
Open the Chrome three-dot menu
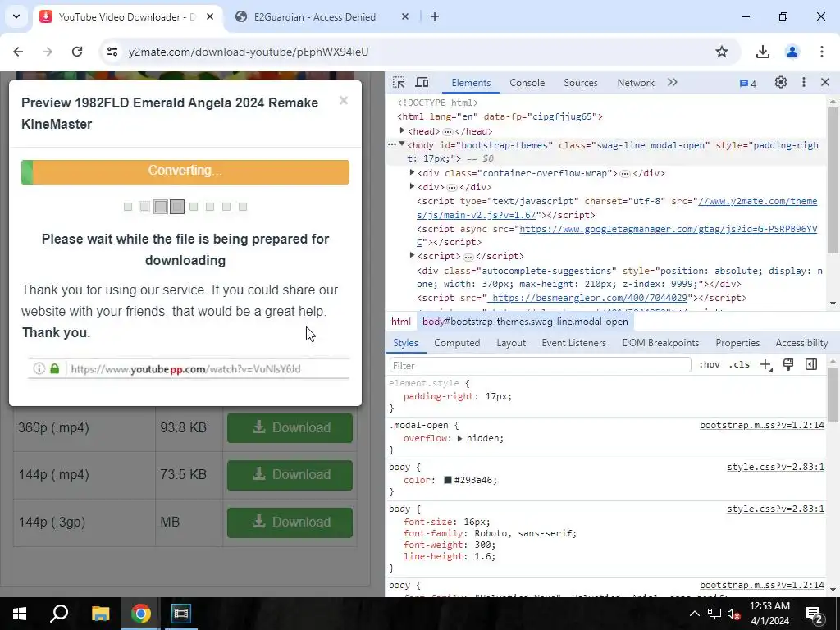tap(821, 52)
